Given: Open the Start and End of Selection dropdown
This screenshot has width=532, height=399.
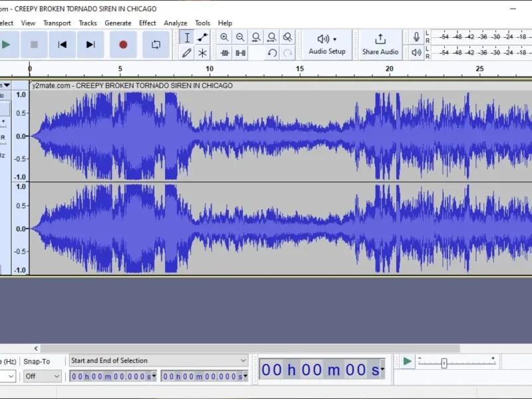Looking at the screenshot, I should point(159,360).
